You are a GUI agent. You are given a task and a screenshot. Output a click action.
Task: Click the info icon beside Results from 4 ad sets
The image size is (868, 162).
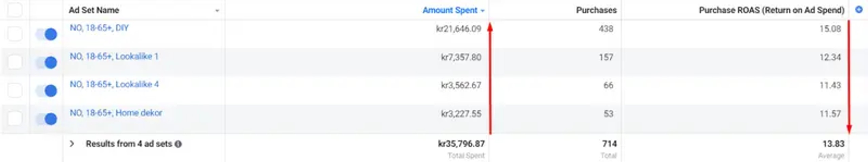[178, 144]
